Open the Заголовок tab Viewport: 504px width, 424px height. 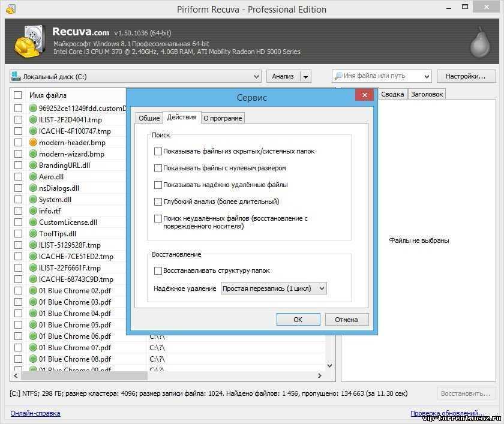(427, 94)
